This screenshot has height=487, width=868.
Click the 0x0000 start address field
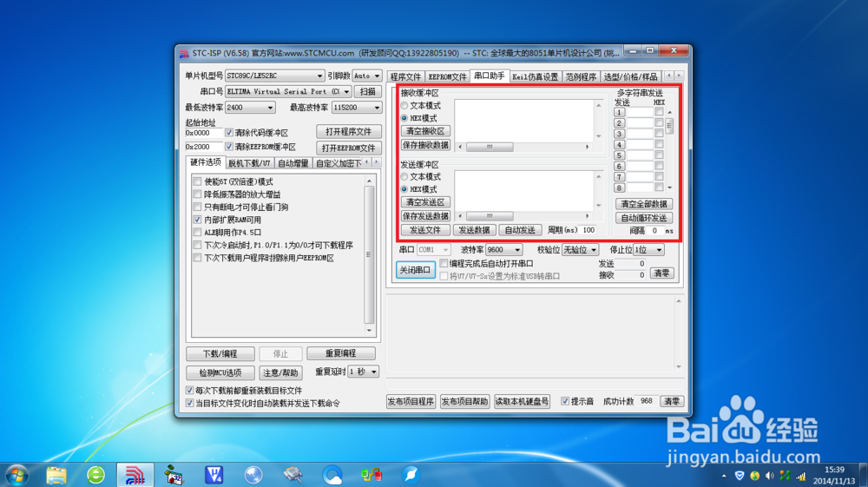coord(204,133)
